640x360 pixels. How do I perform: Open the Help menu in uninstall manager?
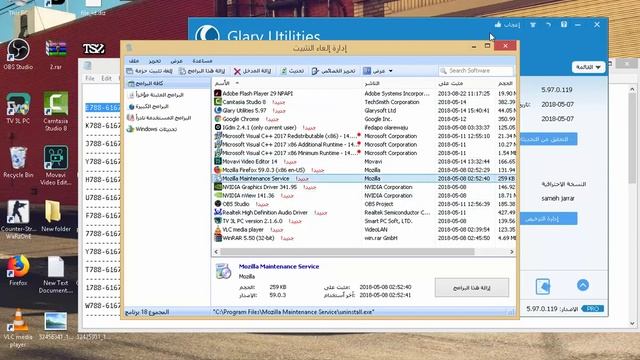[202, 61]
